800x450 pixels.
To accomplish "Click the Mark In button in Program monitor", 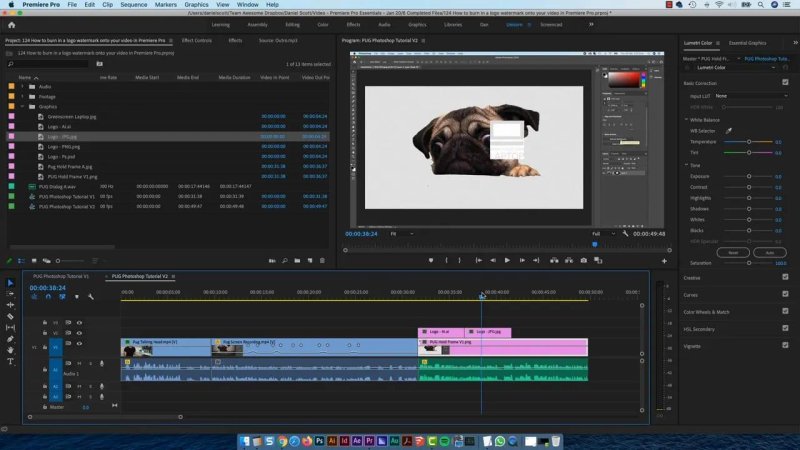I will point(446,260).
